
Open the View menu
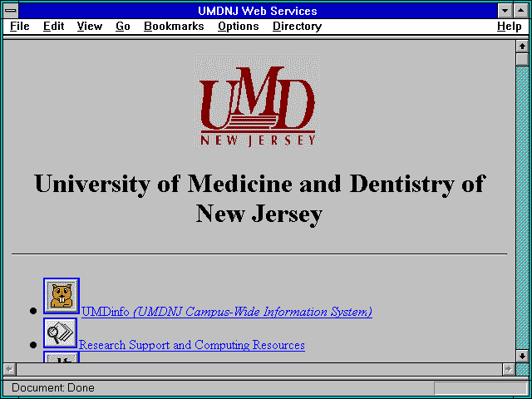(90, 27)
